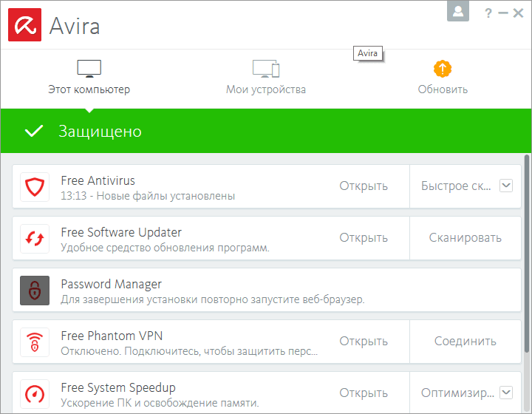The height and width of the screenshot is (414, 532).
Task: Open Free Phantom VPN with Открыть
Action: tap(364, 341)
